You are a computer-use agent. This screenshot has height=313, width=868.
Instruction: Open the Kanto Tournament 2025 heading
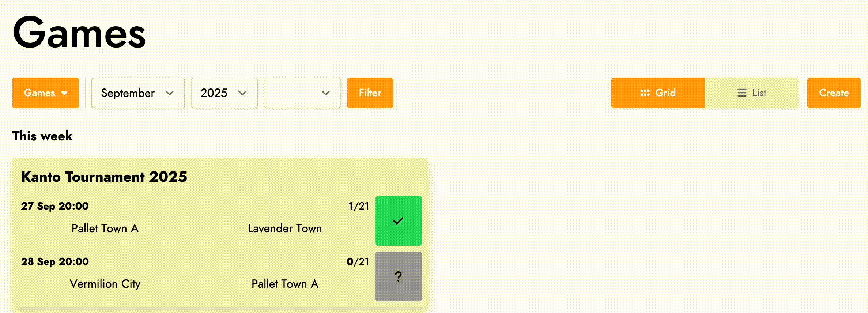coord(104,177)
